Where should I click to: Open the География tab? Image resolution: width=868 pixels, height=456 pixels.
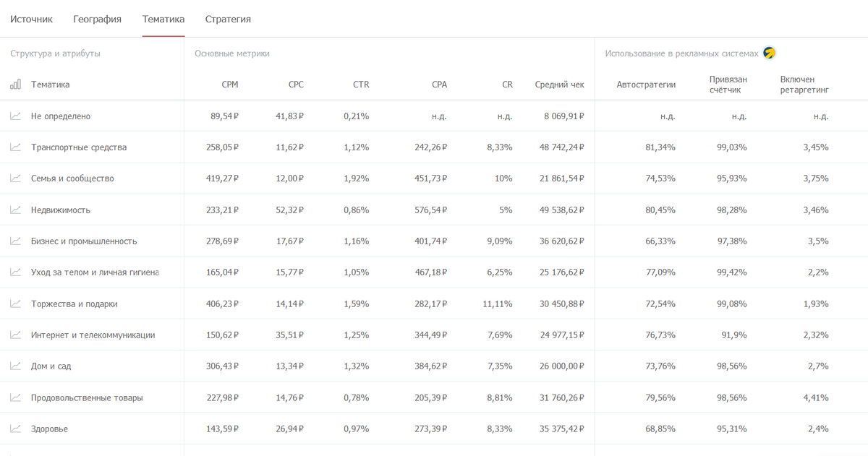coord(97,20)
